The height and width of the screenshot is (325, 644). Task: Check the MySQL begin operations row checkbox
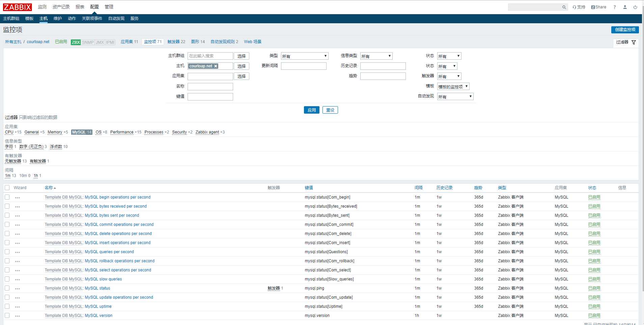[x=7, y=197]
